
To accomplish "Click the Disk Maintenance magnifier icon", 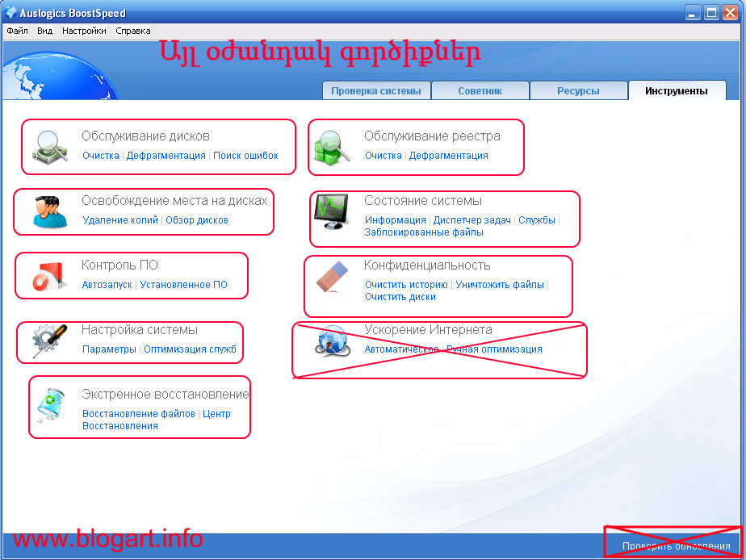I will click(x=50, y=148).
